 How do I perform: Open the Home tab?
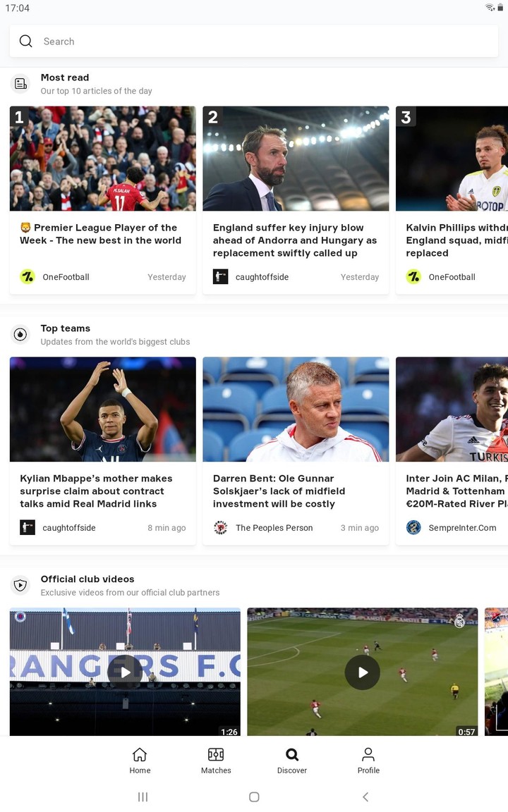pyautogui.click(x=140, y=761)
